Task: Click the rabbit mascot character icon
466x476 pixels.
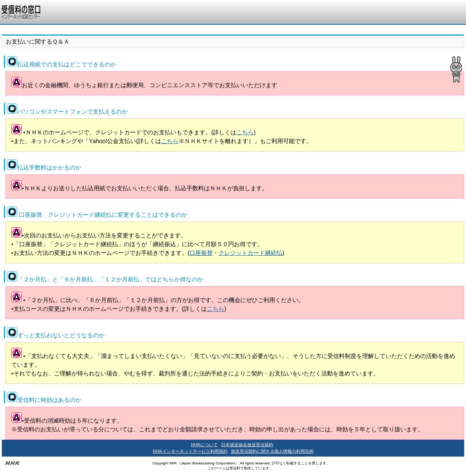Action: pyautogui.click(x=456, y=69)
